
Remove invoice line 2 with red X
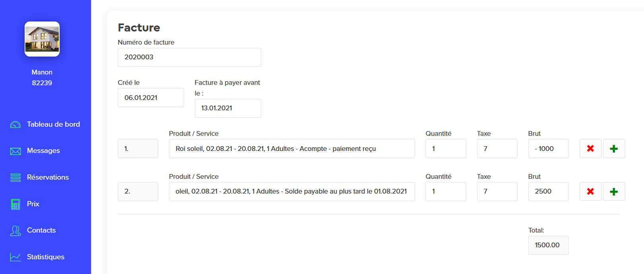(x=590, y=192)
